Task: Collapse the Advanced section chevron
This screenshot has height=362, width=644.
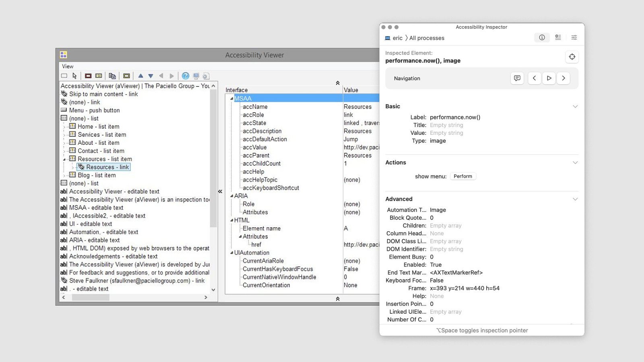Action: coord(575,199)
